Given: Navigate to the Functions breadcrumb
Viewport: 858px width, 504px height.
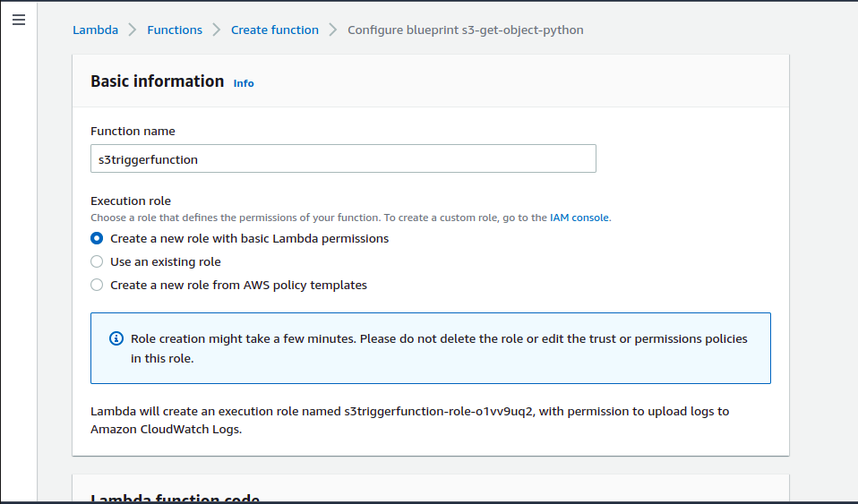Looking at the screenshot, I should coord(175,30).
